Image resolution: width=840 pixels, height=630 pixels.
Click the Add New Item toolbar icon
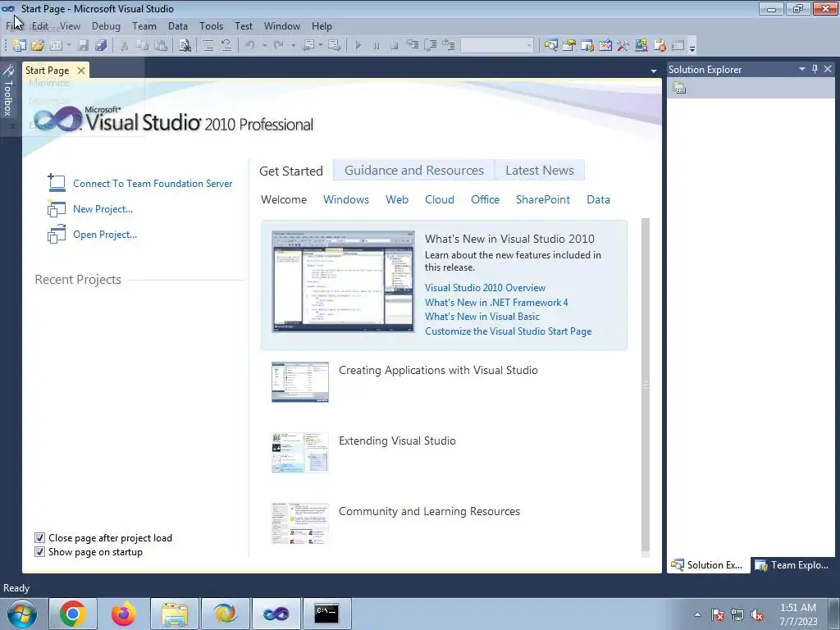click(56, 46)
